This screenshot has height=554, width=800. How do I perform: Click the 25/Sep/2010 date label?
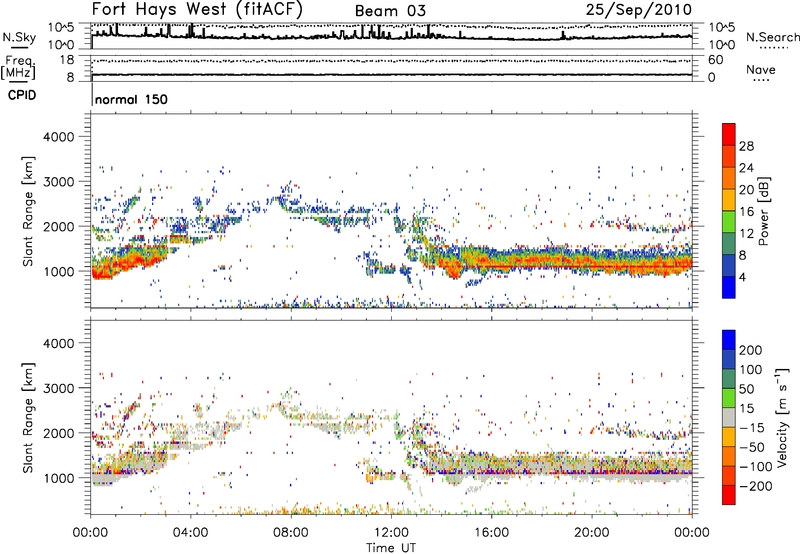pyautogui.click(x=639, y=10)
